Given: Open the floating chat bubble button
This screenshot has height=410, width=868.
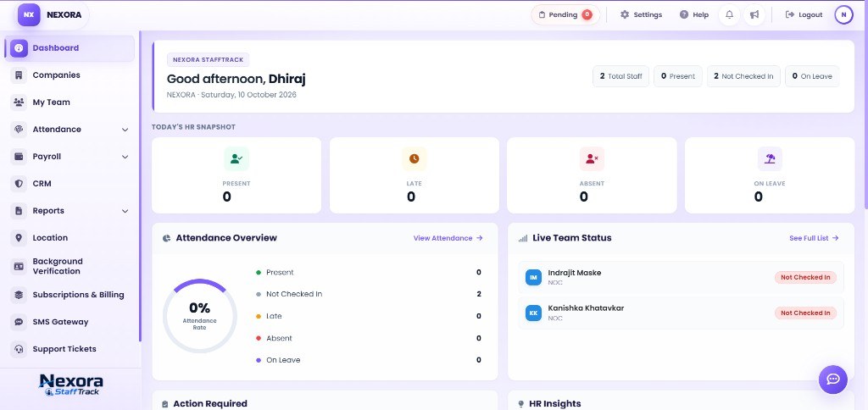Looking at the screenshot, I should (832, 380).
